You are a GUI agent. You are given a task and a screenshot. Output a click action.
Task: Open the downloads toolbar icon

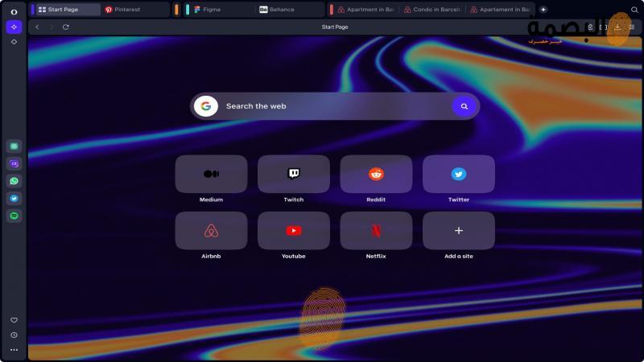pos(617,27)
